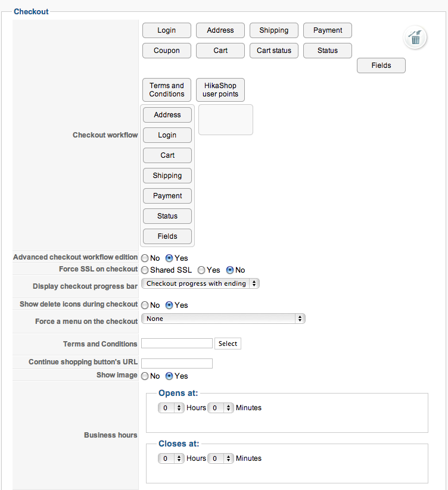Viewport: 448px width, 490px height.
Task: Focus the Continue shopping button's URL field
Action: point(177,363)
